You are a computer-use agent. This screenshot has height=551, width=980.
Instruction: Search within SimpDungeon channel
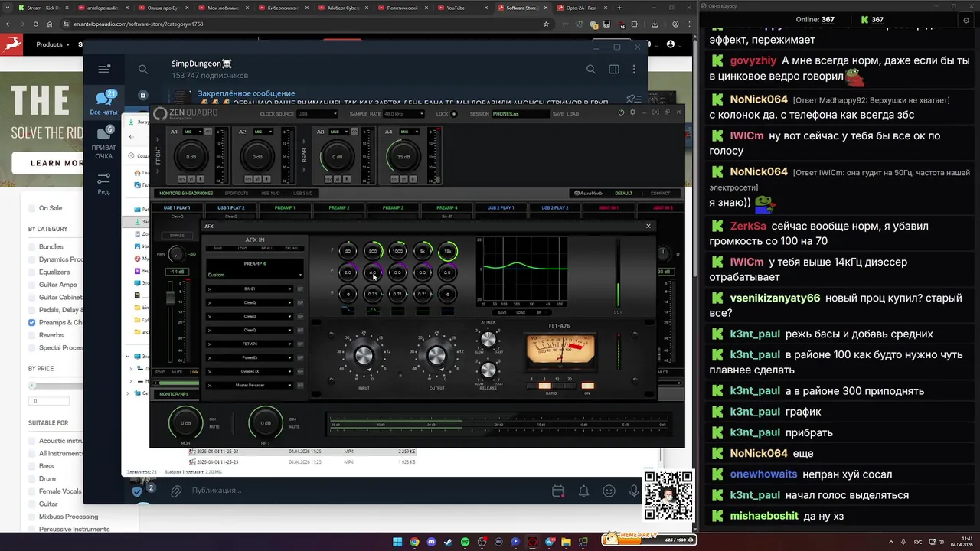591,69
